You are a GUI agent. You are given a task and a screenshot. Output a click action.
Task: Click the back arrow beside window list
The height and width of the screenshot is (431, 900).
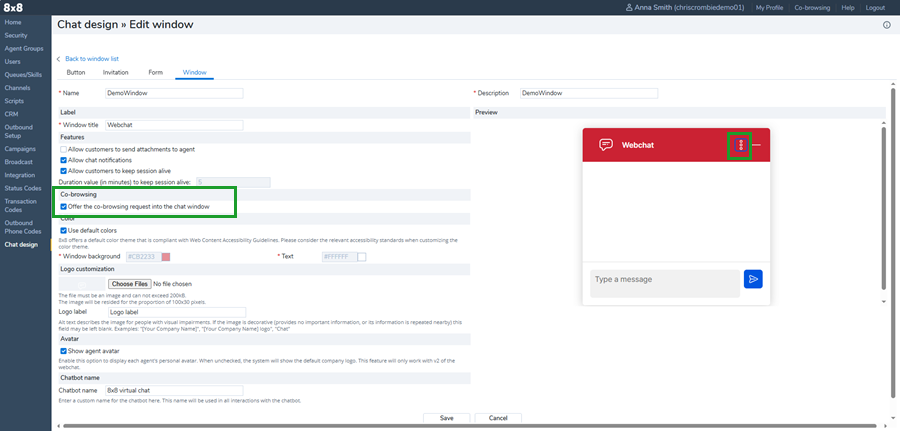pyautogui.click(x=58, y=60)
